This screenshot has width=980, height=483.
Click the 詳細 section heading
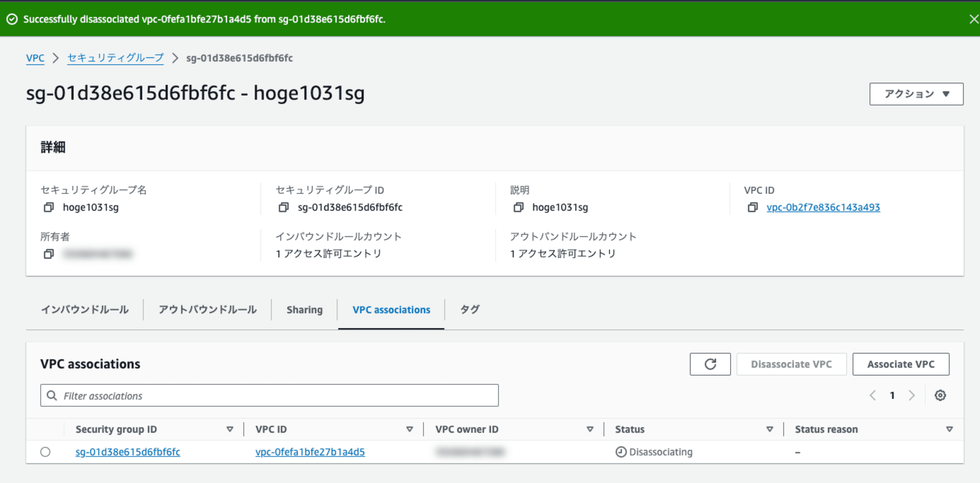53,147
